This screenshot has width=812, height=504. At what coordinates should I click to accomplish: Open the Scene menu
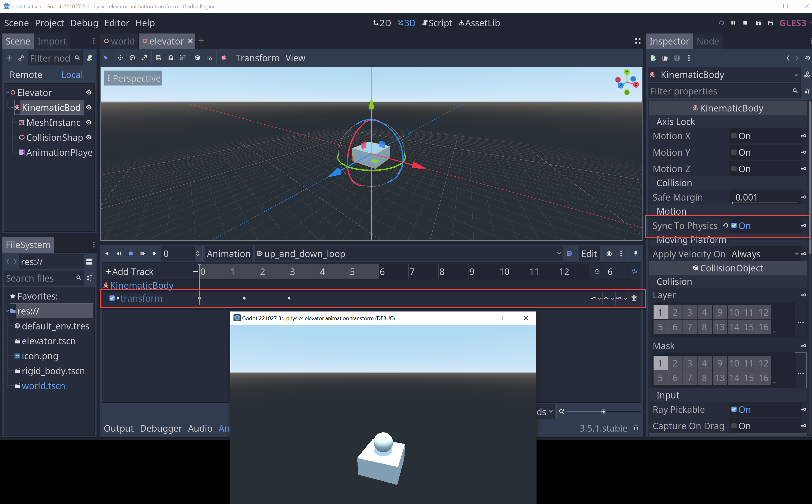click(16, 23)
